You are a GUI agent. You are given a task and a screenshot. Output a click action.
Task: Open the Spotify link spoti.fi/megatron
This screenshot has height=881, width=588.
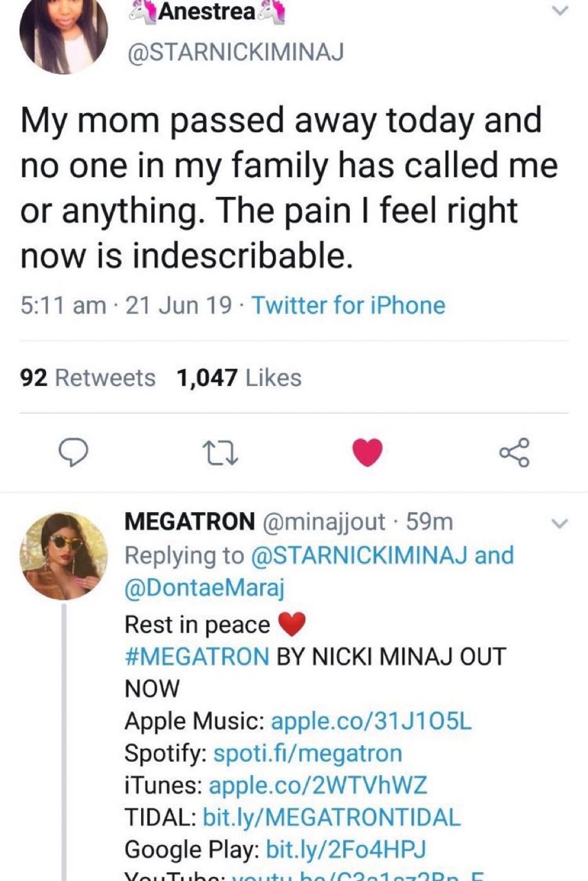tap(308, 752)
